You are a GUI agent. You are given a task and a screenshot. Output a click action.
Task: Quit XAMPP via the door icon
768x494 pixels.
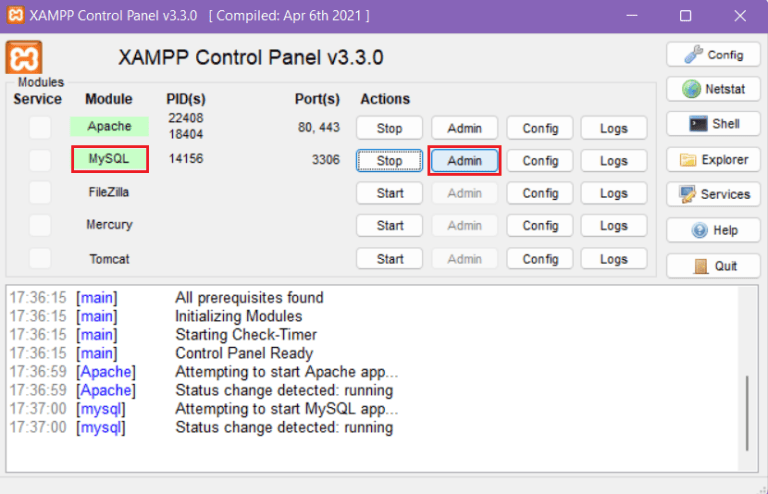point(700,266)
